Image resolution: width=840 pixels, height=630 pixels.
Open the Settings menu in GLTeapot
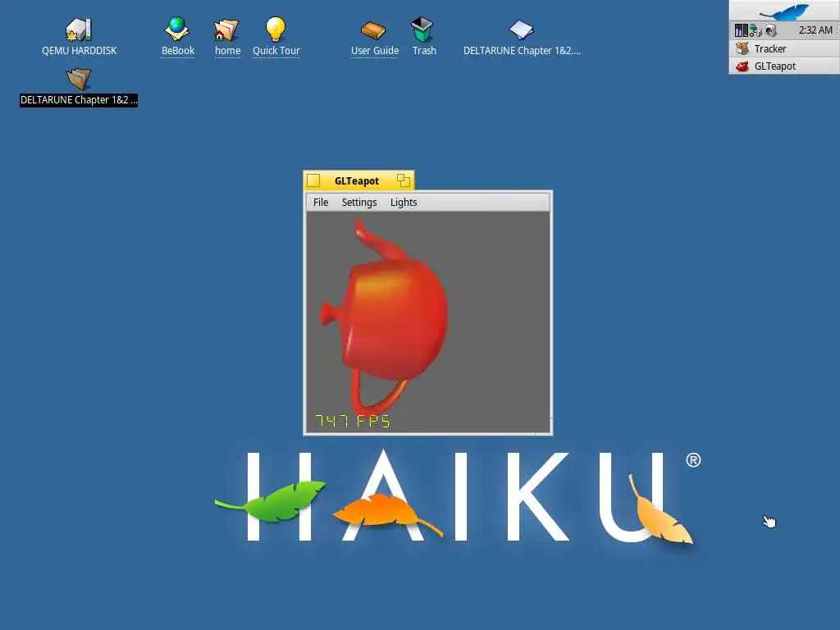[x=359, y=203]
